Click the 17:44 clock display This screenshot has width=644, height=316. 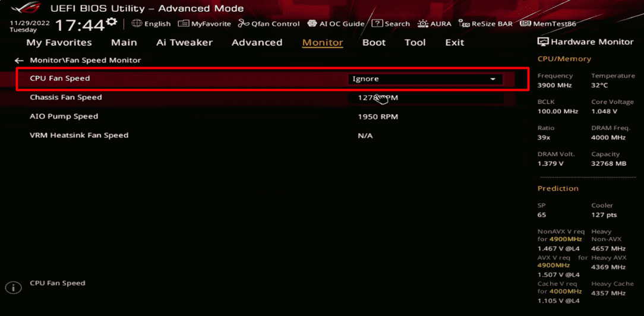point(80,26)
